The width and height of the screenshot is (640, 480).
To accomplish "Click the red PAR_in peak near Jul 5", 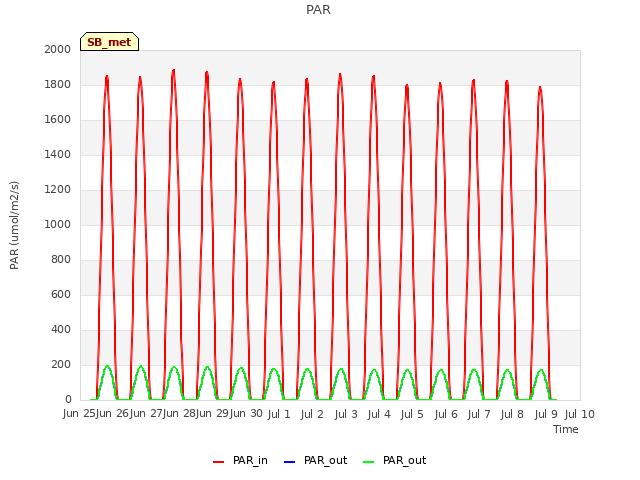I will point(407,85).
